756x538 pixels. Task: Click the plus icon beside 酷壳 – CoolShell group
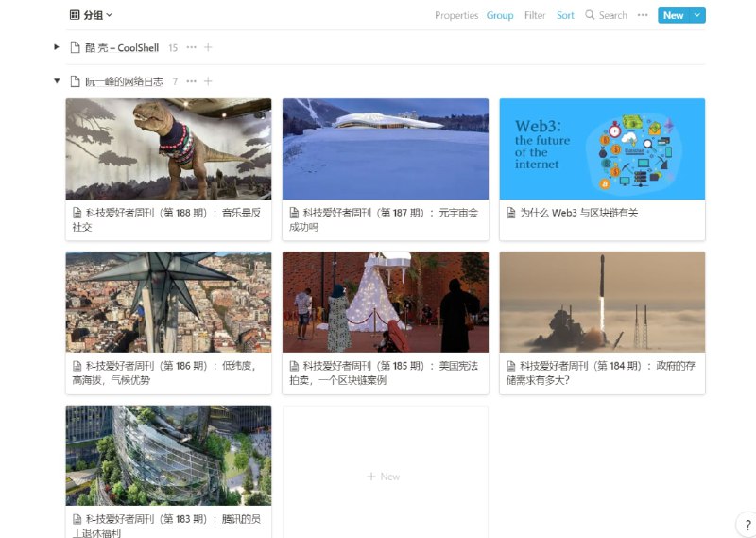tap(208, 47)
